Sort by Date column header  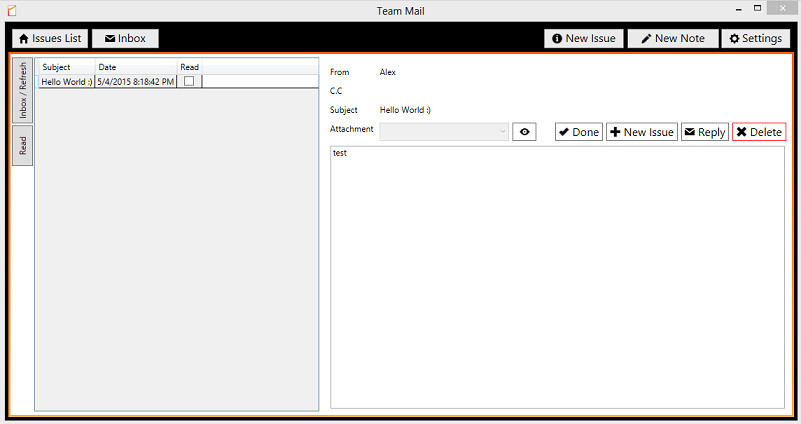(136, 67)
